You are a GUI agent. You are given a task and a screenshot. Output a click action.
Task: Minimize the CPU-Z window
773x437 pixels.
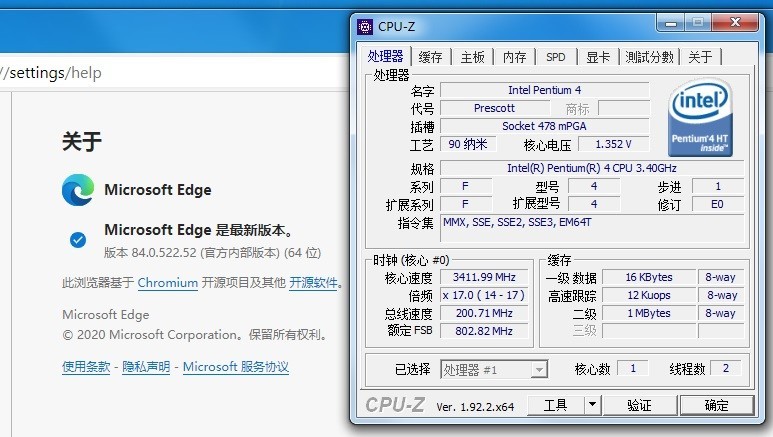point(670,23)
